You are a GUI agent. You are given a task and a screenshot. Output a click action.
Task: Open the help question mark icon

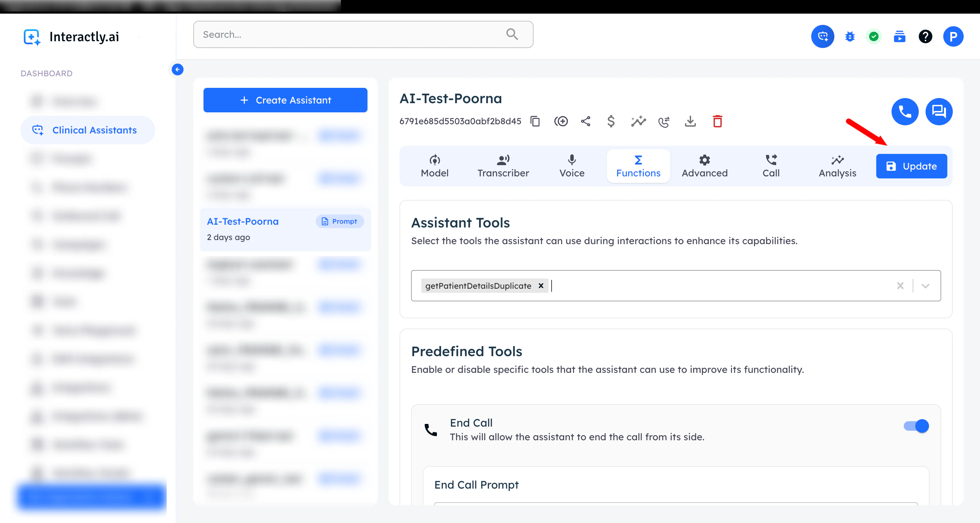pyautogui.click(x=925, y=36)
